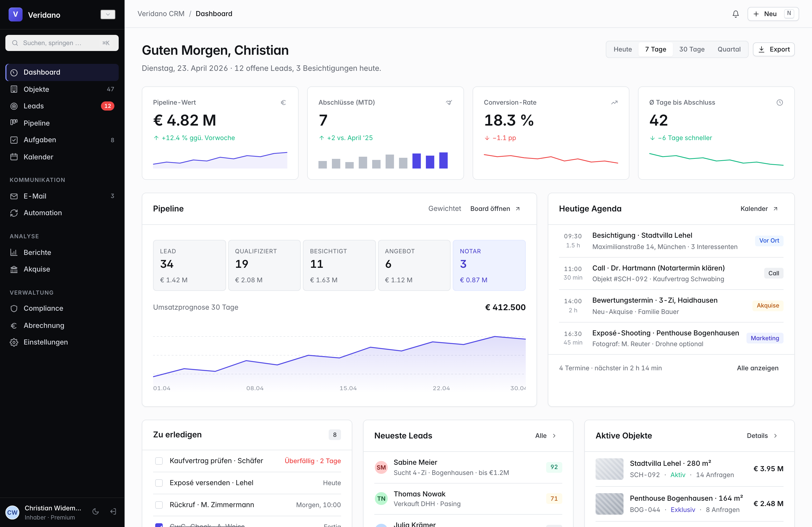Image resolution: width=812 pixels, height=527 pixels.
Task: Click the Kalender icon in sidebar
Action: click(x=14, y=157)
